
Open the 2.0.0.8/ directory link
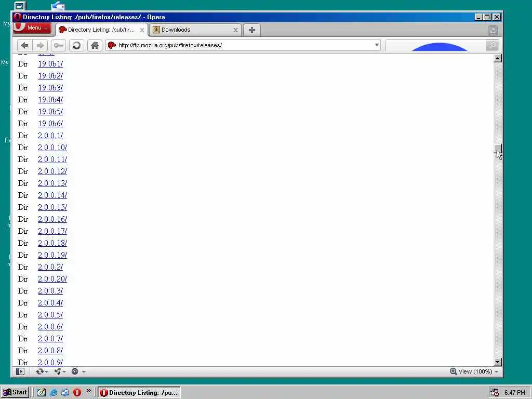50,351
